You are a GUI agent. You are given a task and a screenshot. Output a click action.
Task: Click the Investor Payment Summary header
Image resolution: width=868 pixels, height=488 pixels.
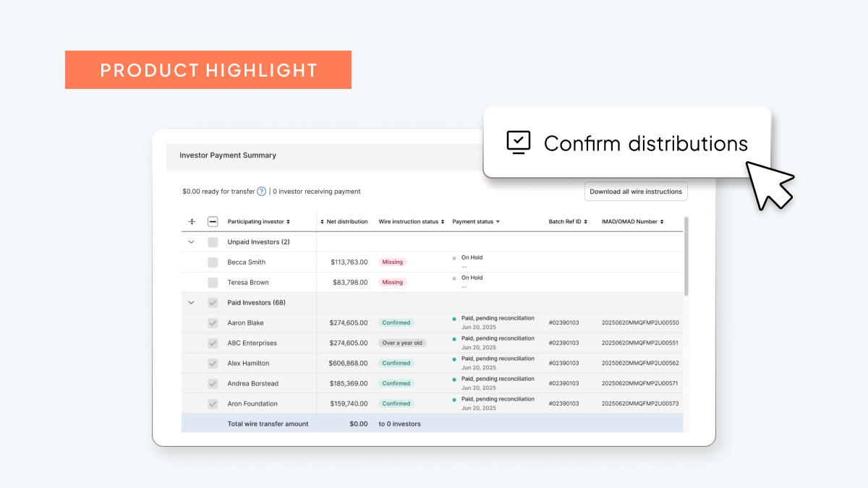point(227,155)
